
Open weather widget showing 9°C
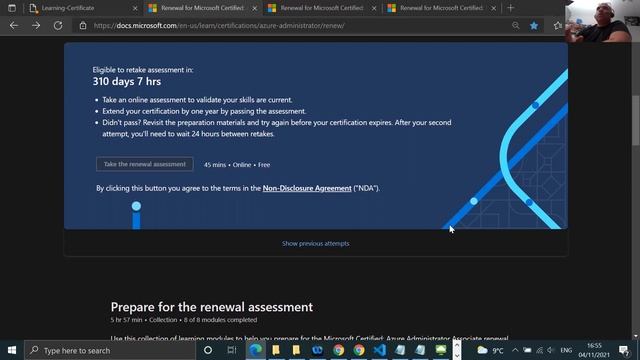click(x=490, y=350)
